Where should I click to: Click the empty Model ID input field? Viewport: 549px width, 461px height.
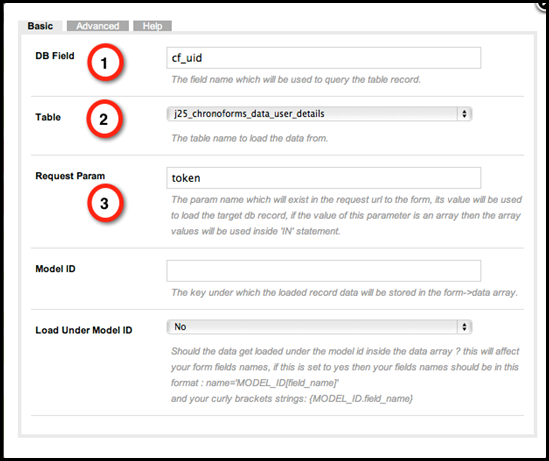click(x=324, y=271)
